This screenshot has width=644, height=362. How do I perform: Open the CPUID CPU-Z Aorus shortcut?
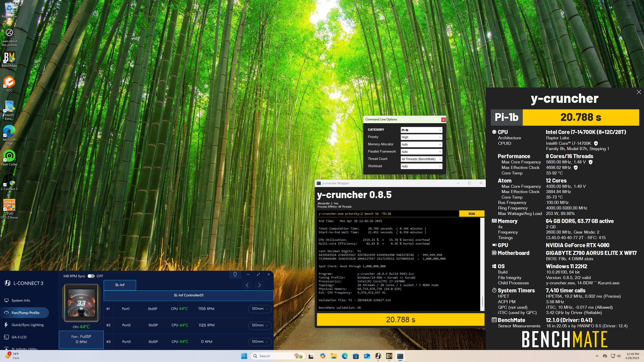point(9,209)
